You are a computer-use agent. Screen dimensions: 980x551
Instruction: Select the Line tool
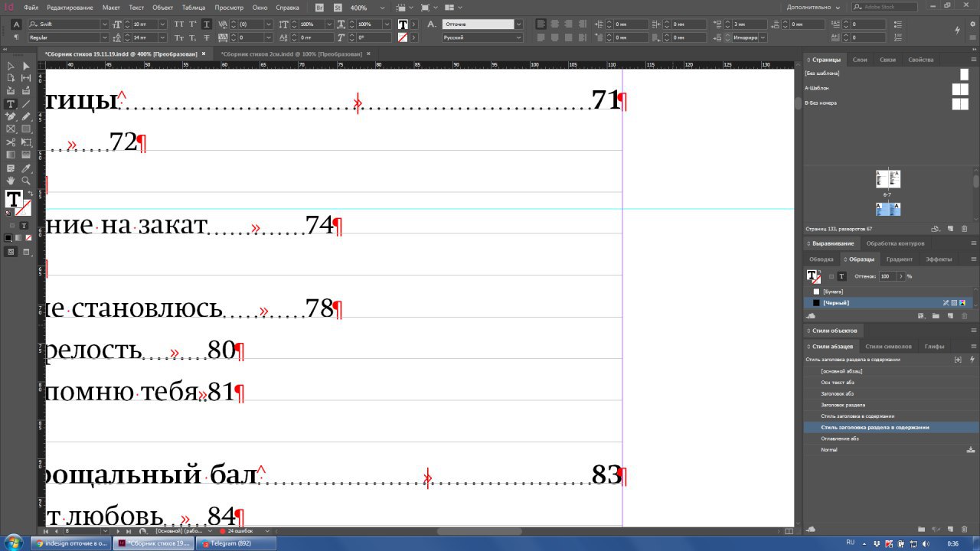pyautogui.click(x=26, y=104)
